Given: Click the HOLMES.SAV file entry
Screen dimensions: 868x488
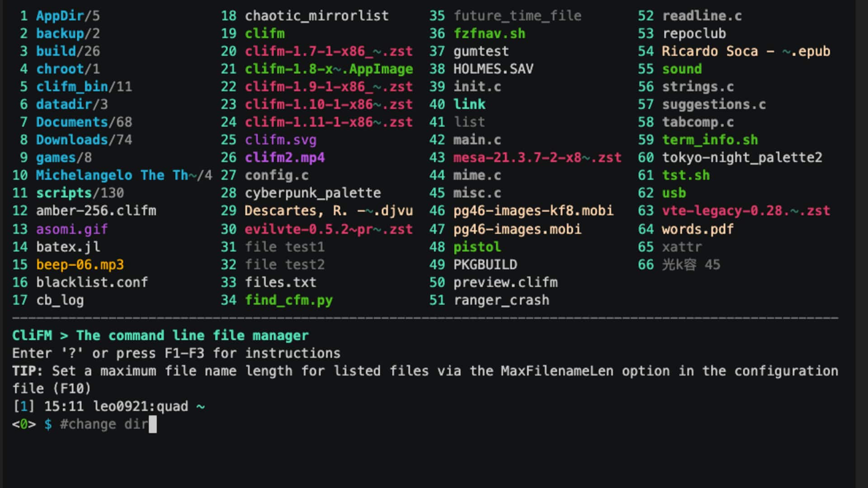Looking at the screenshot, I should (494, 69).
